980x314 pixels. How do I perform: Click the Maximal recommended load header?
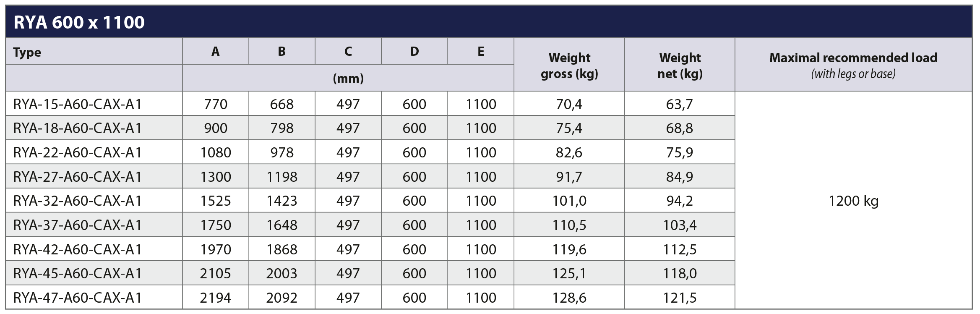(x=853, y=65)
